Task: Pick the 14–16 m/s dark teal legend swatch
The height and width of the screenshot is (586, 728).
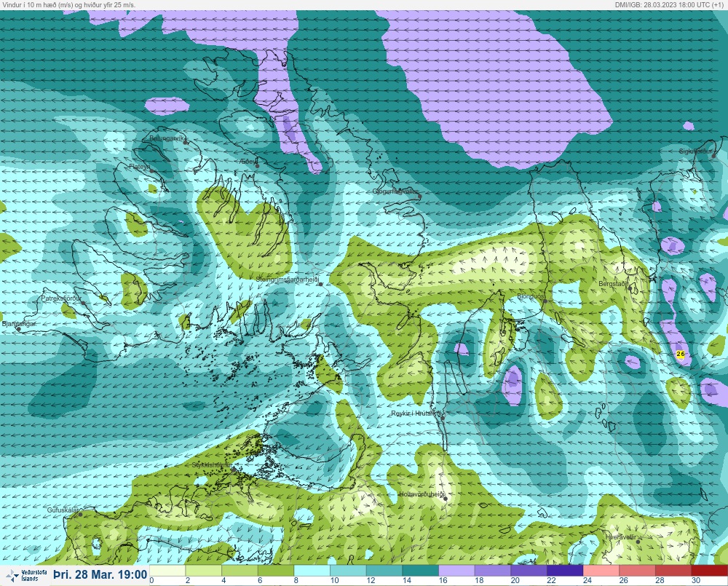Action: [x=421, y=571]
